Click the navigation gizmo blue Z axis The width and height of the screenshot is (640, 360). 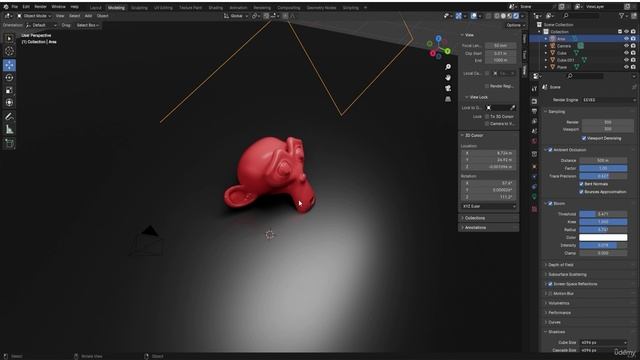click(438, 38)
